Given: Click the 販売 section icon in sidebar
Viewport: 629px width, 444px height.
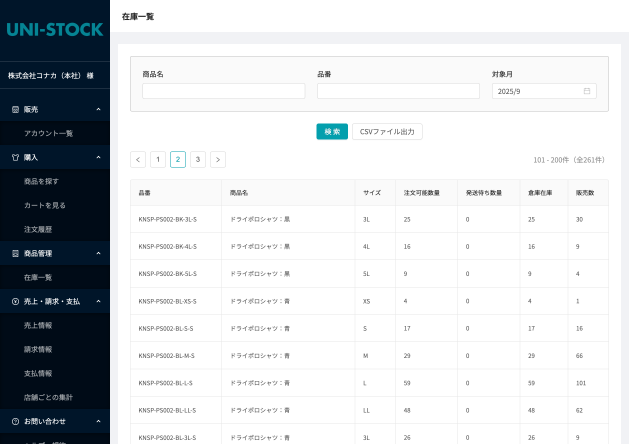Looking at the screenshot, I should [x=15, y=109].
